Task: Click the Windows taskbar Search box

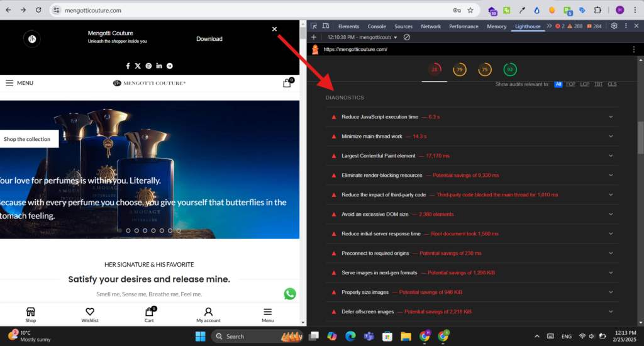Action: 257,337
